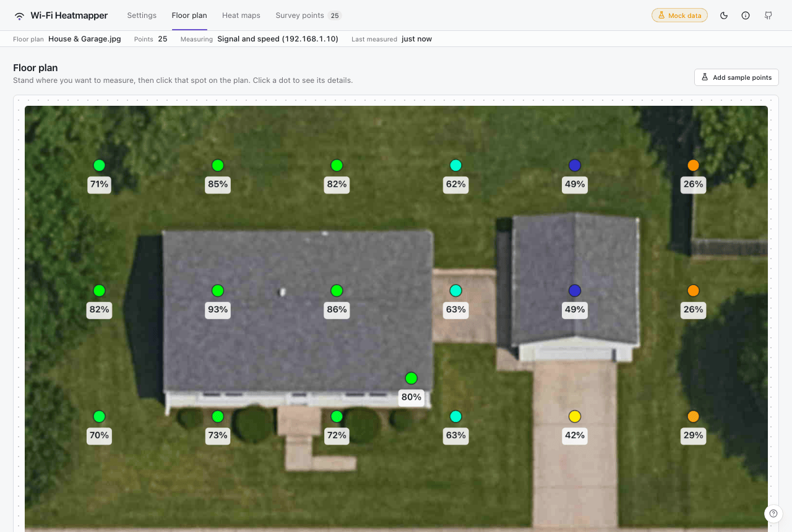Click the green dot labeled 86%
Screen dimensions: 792x532
pyautogui.click(x=337, y=291)
